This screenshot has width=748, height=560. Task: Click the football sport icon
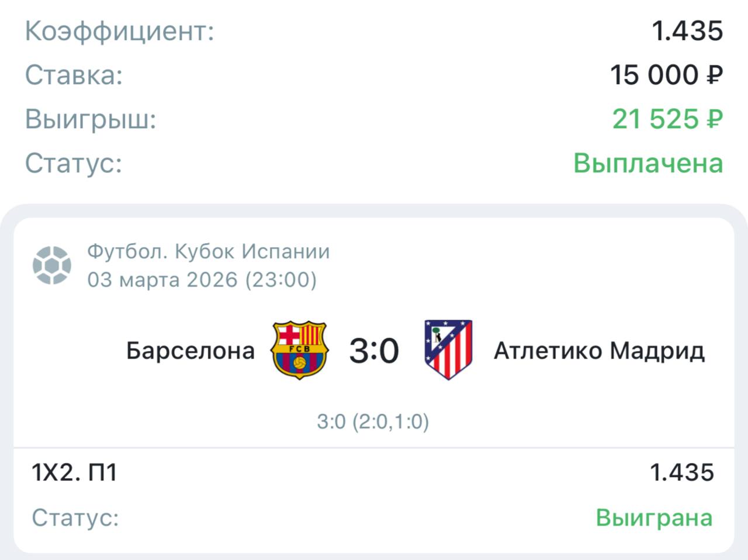pyautogui.click(x=52, y=265)
